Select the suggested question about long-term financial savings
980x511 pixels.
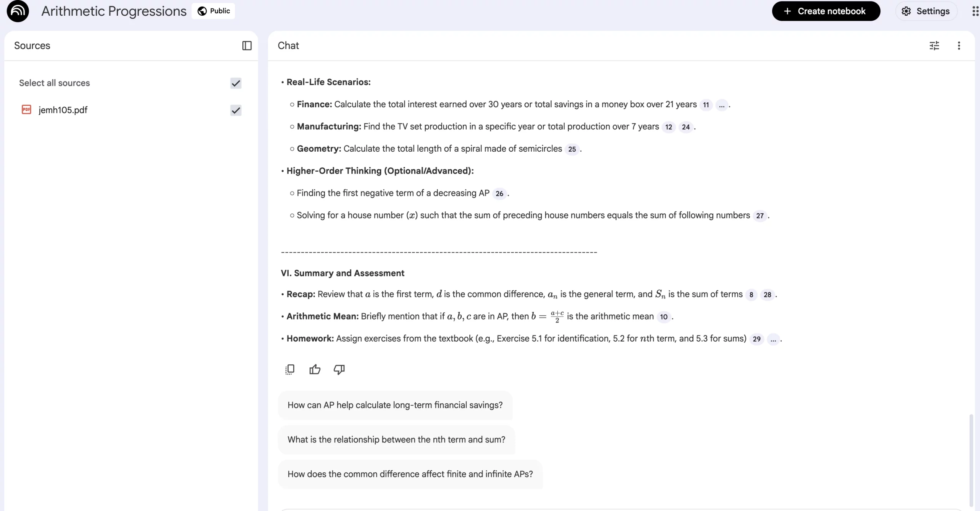click(x=395, y=405)
